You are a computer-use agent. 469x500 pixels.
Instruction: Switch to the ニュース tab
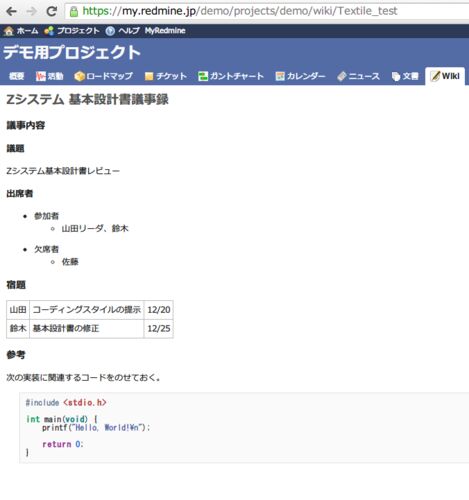click(x=364, y=76)
